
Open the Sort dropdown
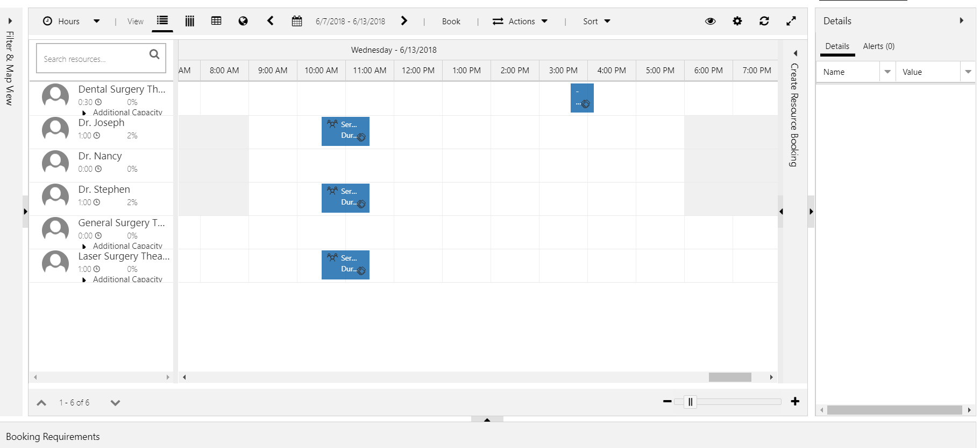click(x=596, y=22)
